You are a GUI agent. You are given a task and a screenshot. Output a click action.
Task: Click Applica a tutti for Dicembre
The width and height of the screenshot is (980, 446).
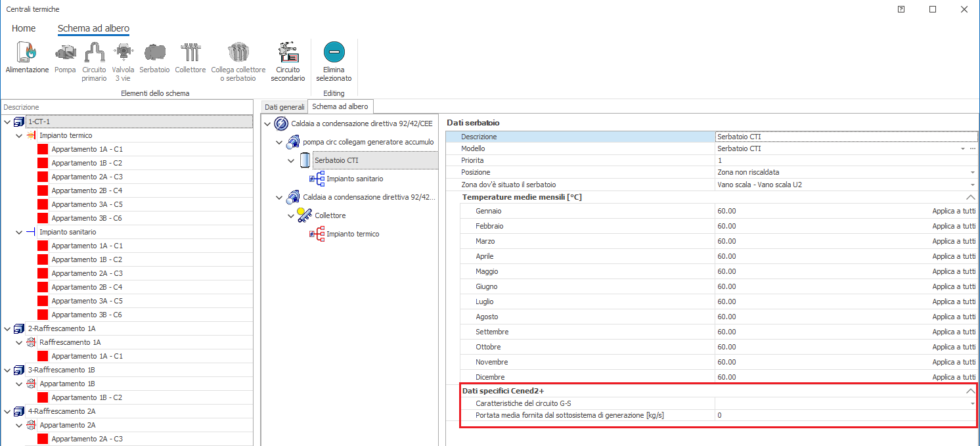954,377
